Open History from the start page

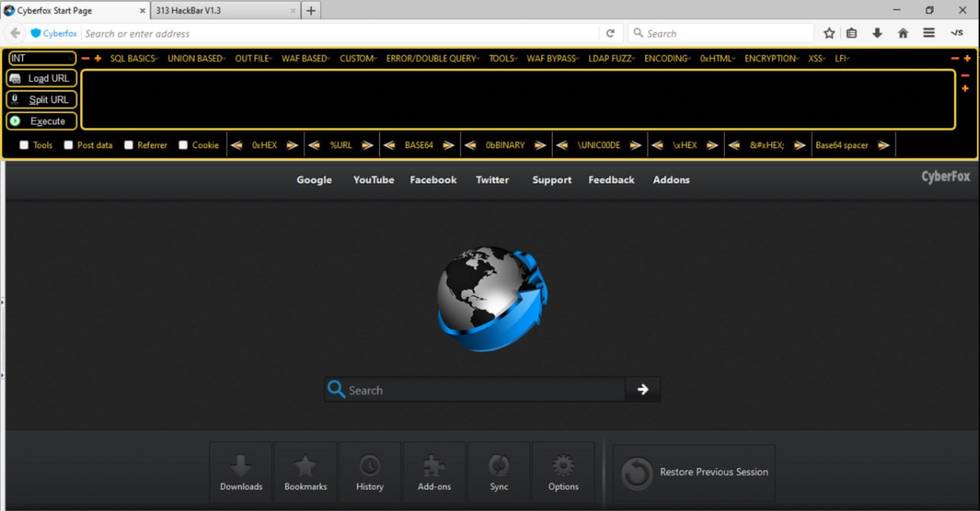click(370, 472)
